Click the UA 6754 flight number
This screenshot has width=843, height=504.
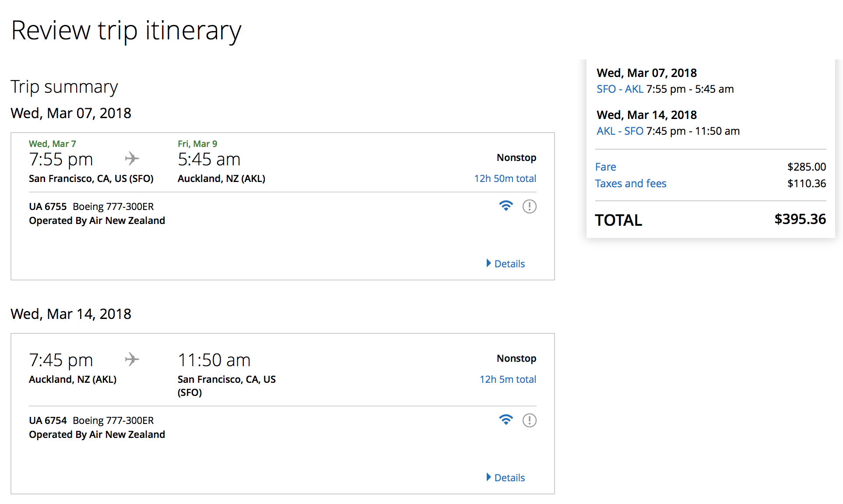(x=48, y=420)
